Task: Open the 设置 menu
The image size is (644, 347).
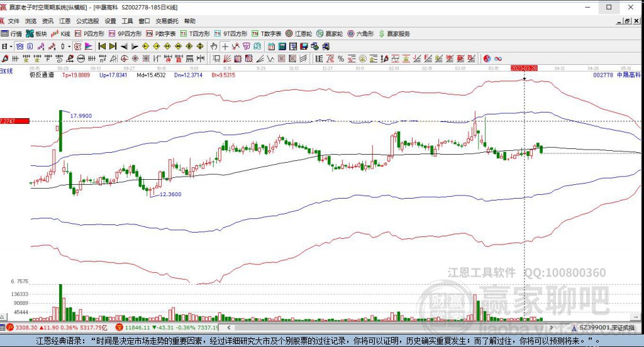Action: (110, 21)
